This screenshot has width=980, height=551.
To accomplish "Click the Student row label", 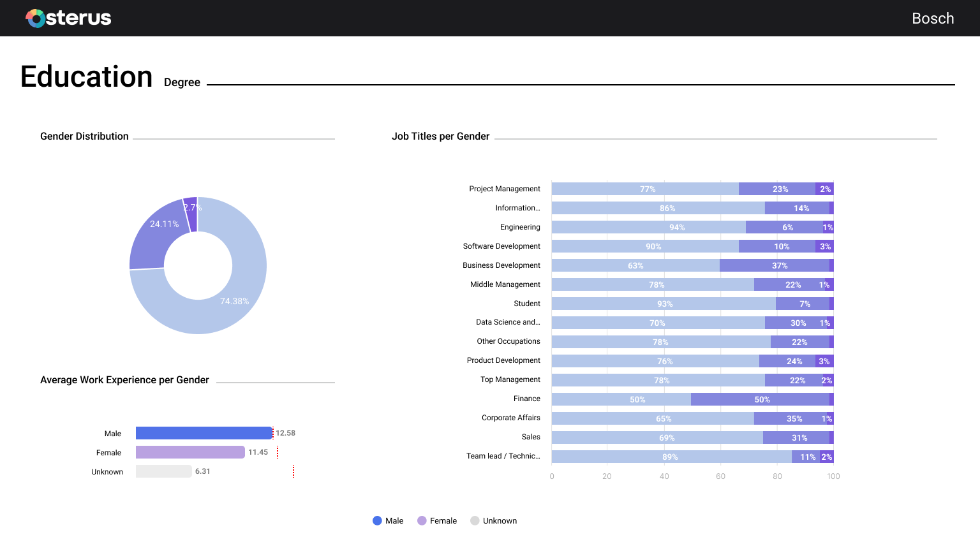I will pyautogui.click(x=527, y=304).
